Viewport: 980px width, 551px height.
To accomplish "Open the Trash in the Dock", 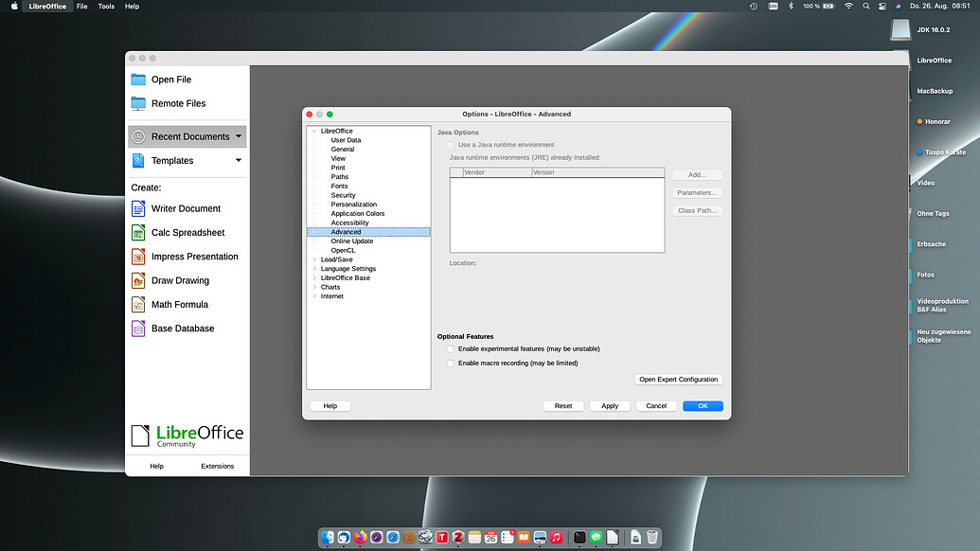I will [x=651, y=537].
